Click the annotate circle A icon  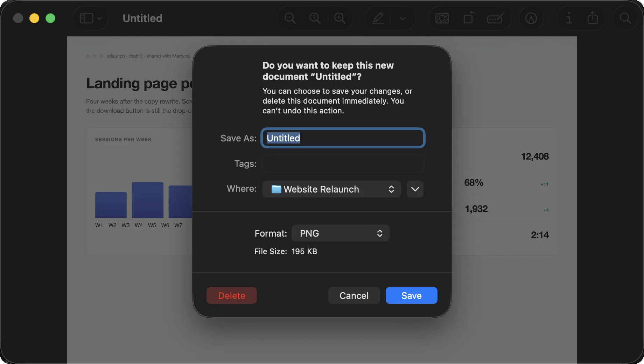click(x=531, y=18)
